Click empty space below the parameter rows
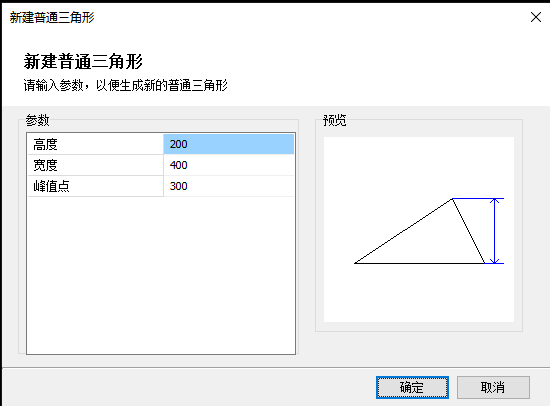 pyautogui.click(x=161, y=275)
